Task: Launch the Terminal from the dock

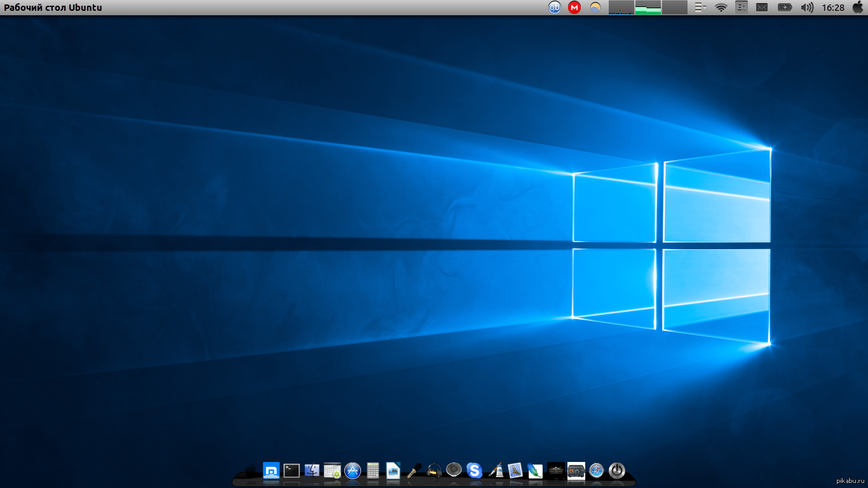Action: point(292,470)
